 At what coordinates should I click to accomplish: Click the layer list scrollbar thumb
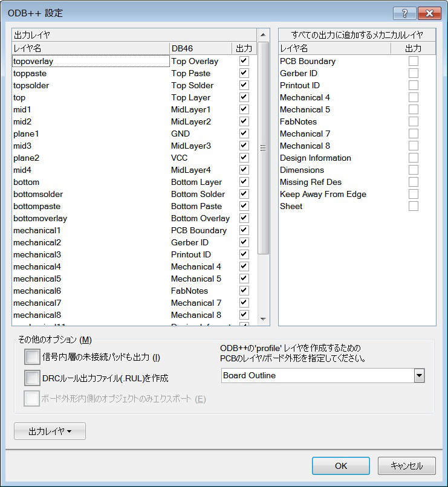(x=263, y=148)
